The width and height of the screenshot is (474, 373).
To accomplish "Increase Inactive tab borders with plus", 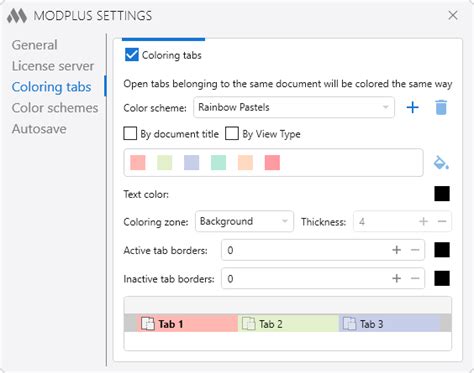I will 396,278.
